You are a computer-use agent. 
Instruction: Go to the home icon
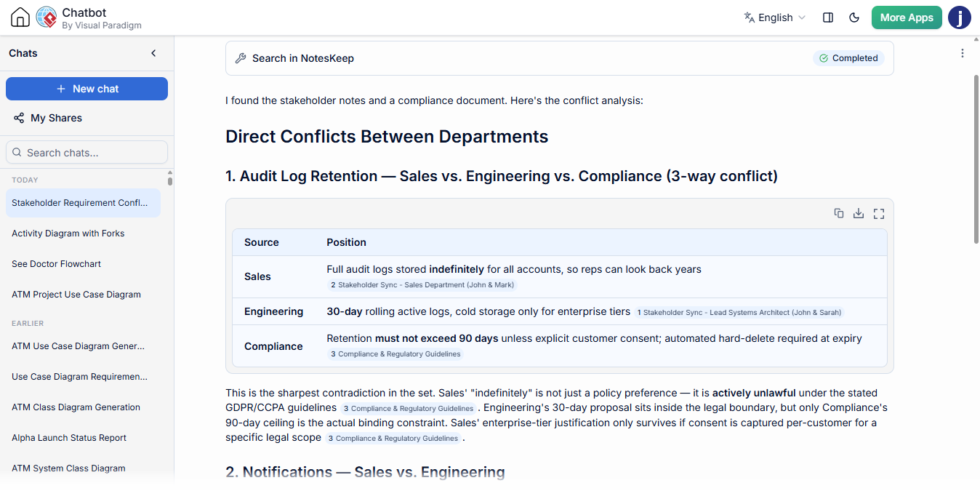point(20,17)
